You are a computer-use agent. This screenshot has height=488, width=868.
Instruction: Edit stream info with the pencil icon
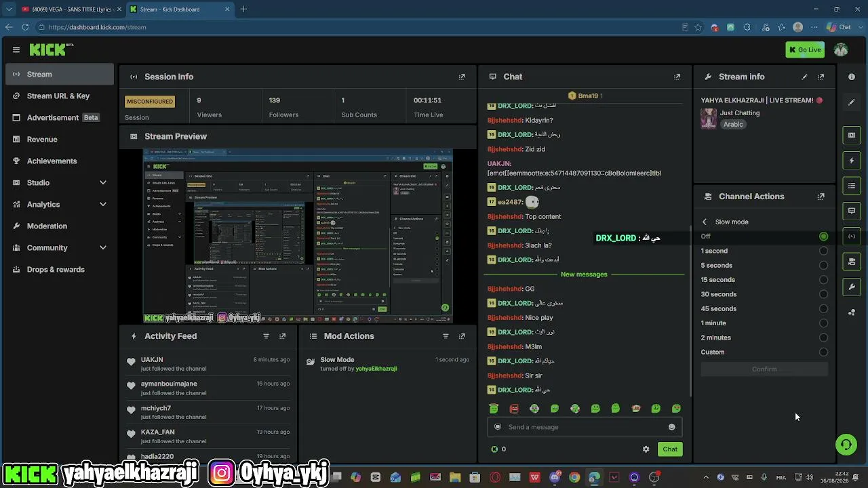tap(804, 77)
